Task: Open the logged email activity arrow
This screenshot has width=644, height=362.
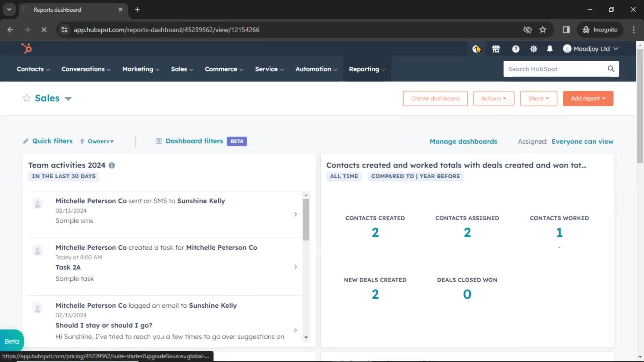Action: click(295, 330)
